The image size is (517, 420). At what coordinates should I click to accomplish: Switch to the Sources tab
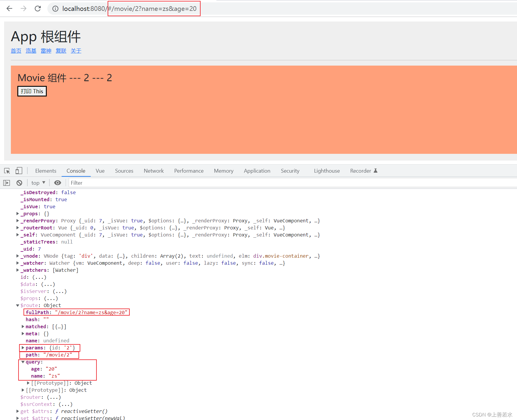(x=124, y=171)
